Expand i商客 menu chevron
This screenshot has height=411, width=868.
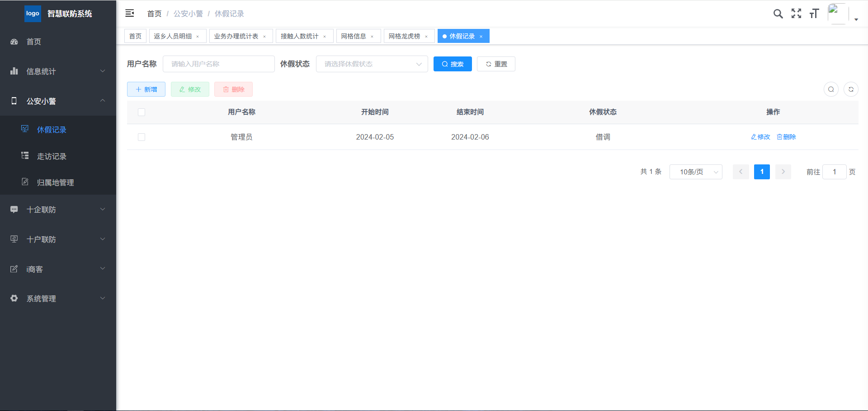[103, 268]
